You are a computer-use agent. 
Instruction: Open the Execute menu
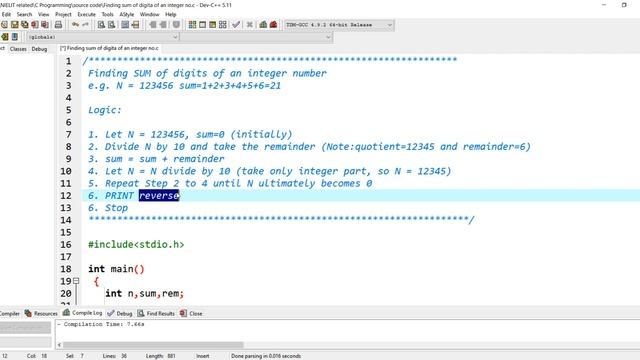pos(87,14)
